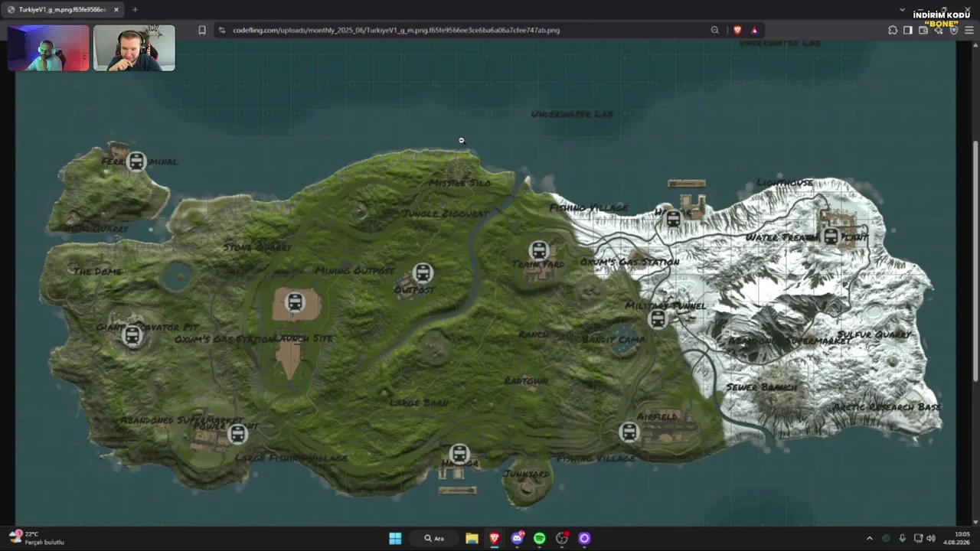Click the Arctic Research Base label
This screenshot has width=980, height=551.
coord(887,407)
